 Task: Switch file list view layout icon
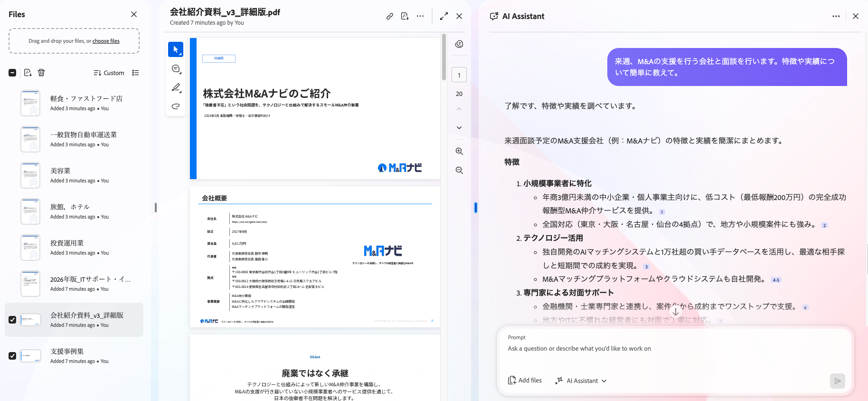point(136,73)
